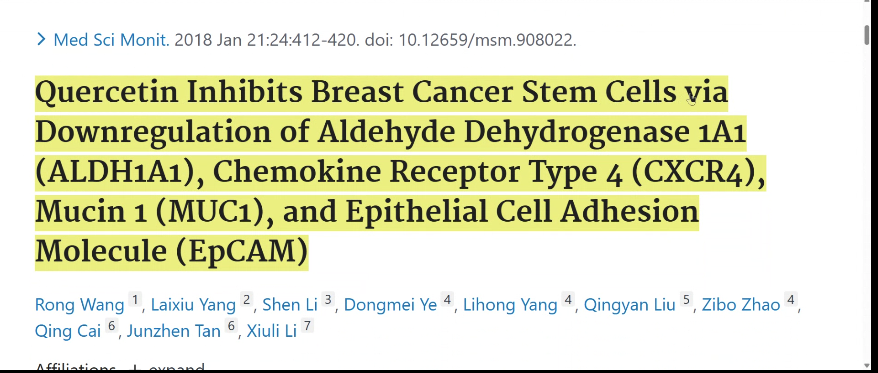
Task: Click affiliation superscript 1 after Rong Wang
Action: (134, 300)
